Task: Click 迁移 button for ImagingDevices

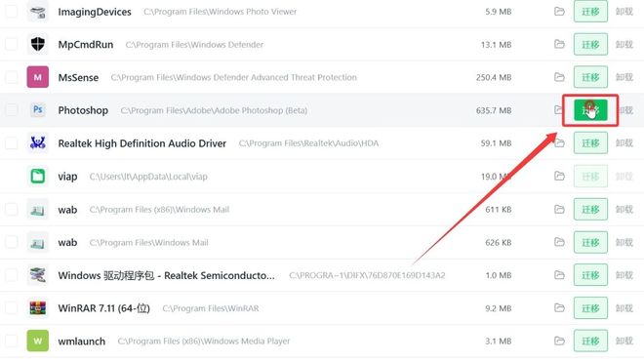Action: pos(590,12)
